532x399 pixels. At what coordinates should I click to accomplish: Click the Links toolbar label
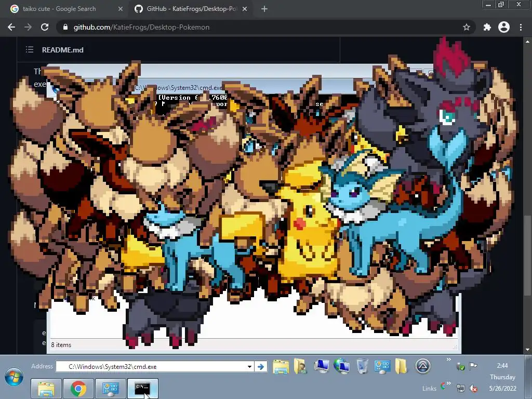(x=429, y=389)
